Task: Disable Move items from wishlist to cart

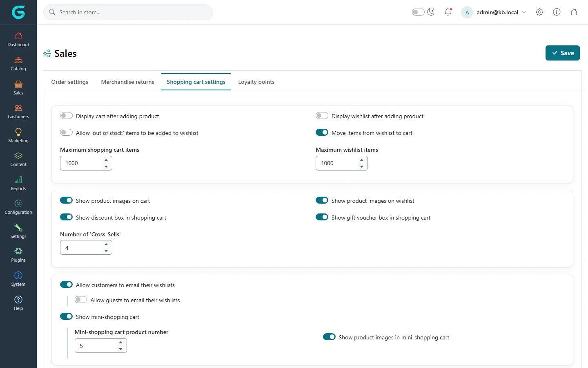Action: (322, 132)
